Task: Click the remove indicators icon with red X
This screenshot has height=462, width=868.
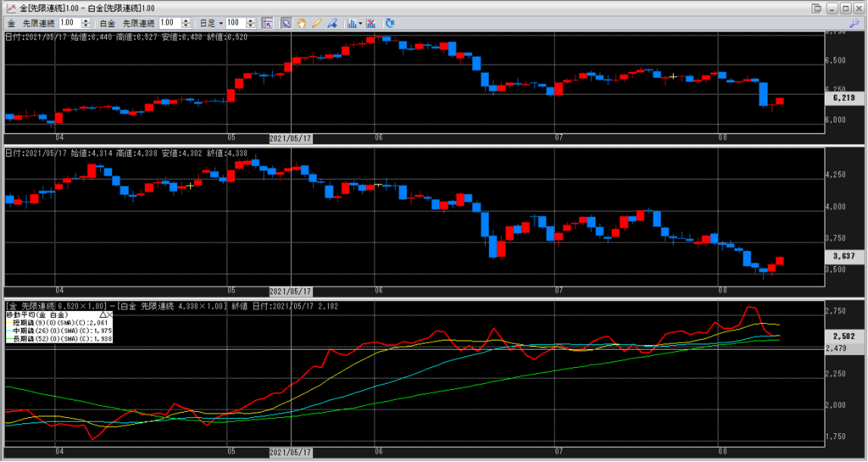Action: click(370, 22)
